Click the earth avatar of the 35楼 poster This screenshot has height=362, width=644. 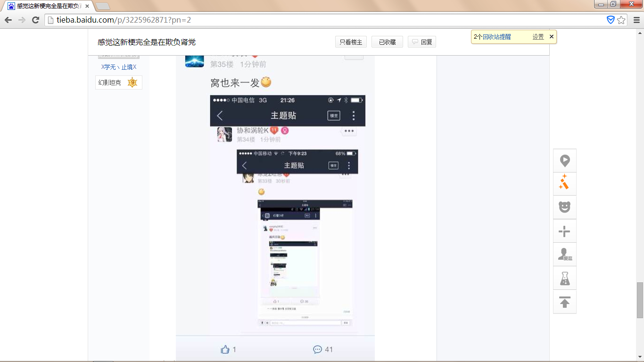coord(194,61)
